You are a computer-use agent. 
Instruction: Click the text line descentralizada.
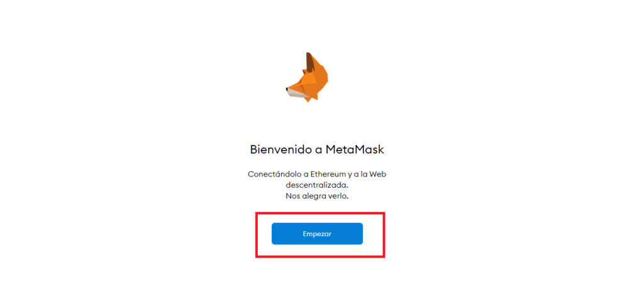coord(317,185)
